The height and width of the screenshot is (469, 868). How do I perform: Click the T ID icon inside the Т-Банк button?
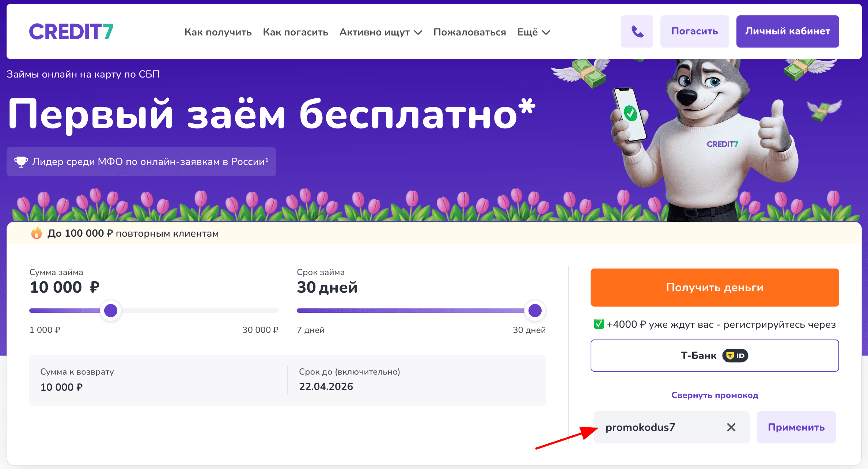[x=735, y=355]
